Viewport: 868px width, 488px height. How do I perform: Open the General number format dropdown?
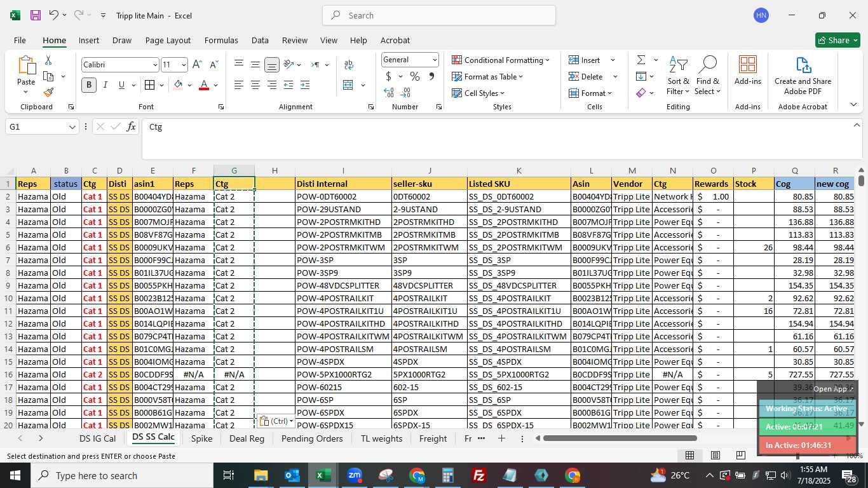[435, 60]
